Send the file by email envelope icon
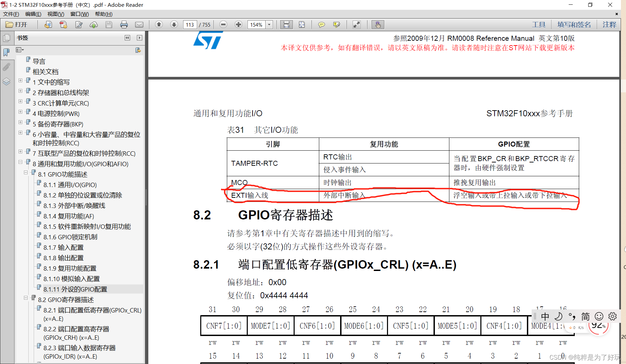 139,25
